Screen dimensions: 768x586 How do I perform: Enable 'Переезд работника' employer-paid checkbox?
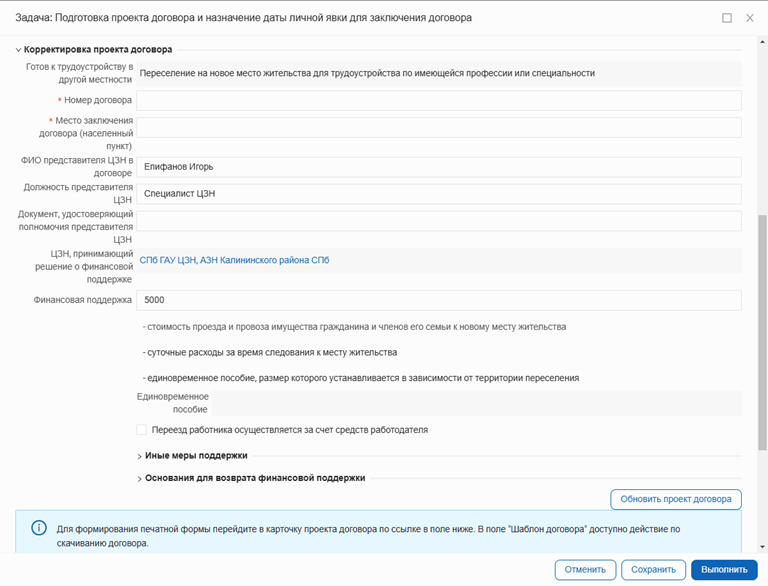[142, 430]
